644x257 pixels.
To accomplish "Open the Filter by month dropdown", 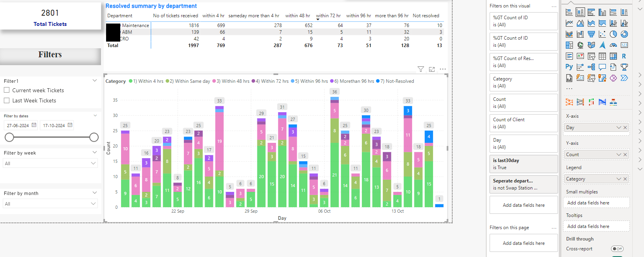I will [50, 204].
